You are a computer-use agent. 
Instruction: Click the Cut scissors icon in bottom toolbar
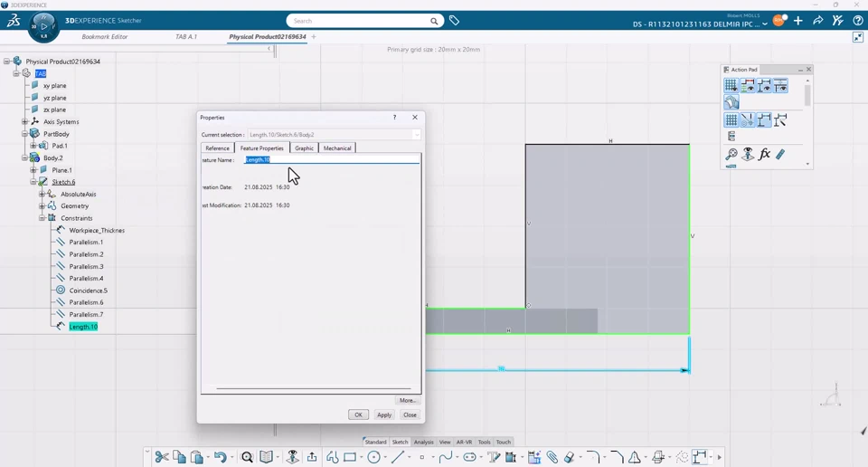pyautogui.click(x=162, y=457)
